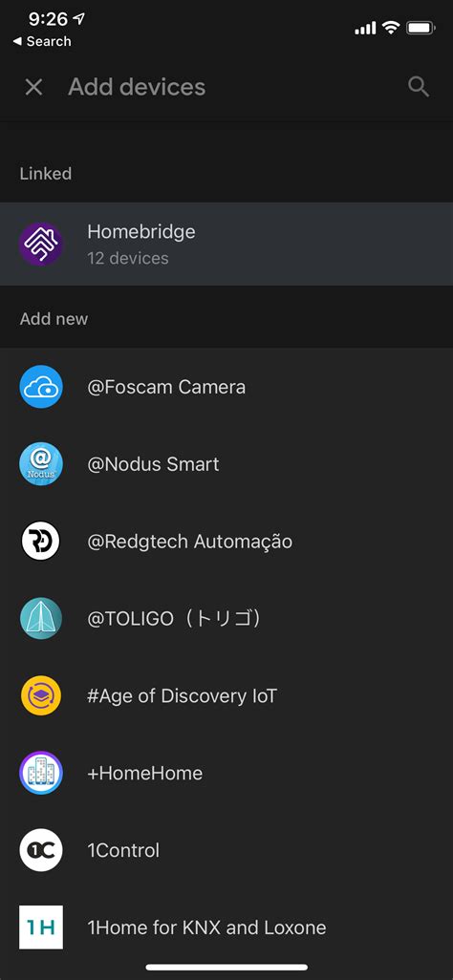This screenshot has height=980, width=453.
Task: Select +HomeHome from Add new list
Action: pyautogui.click(x=226, y=773)
